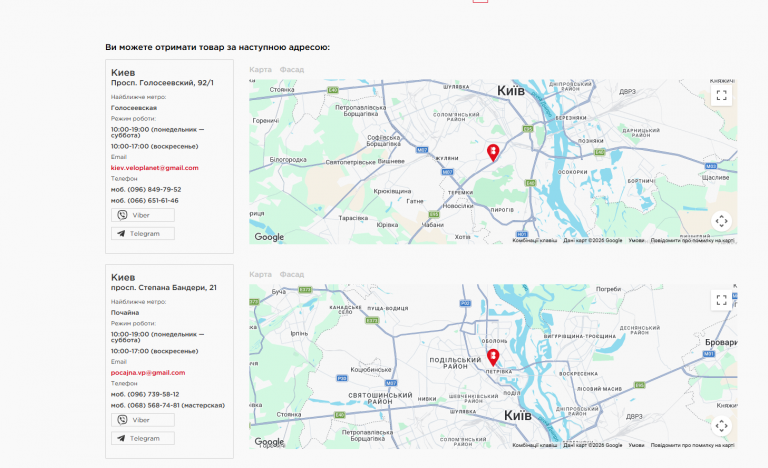Screen dimensions: 768x468
Task: Click Софіївська Борщагівка label on first map
Action: click(384, 141)
